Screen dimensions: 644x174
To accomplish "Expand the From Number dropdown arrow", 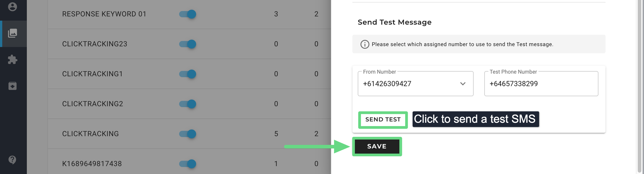I will (463, 84).
